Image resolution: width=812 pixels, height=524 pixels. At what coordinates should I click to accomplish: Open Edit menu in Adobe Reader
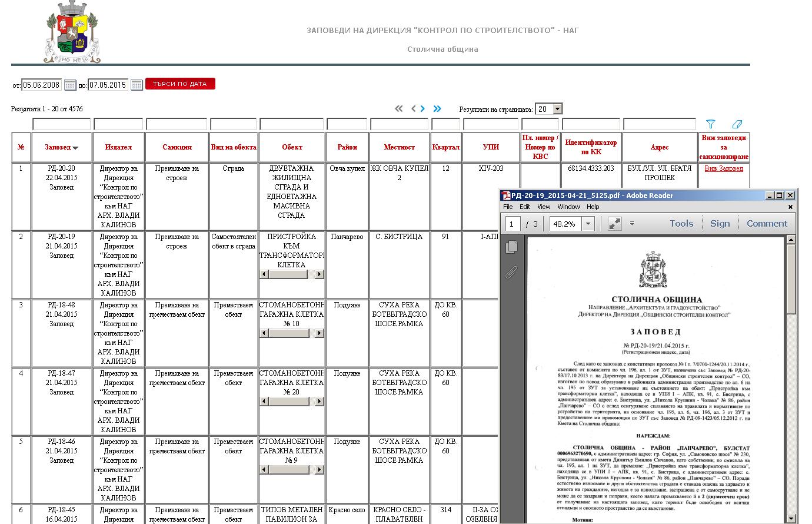click(x=525, y=207)
